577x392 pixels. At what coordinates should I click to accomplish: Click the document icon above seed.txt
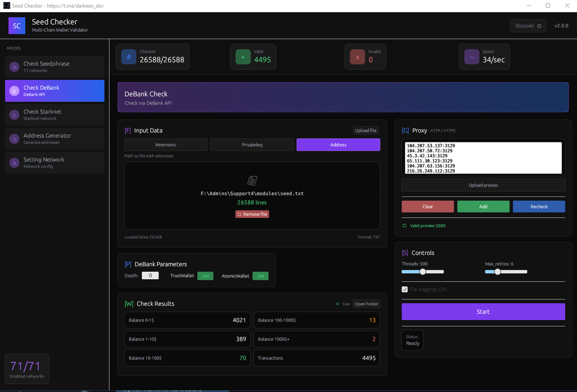pos(252,181)
